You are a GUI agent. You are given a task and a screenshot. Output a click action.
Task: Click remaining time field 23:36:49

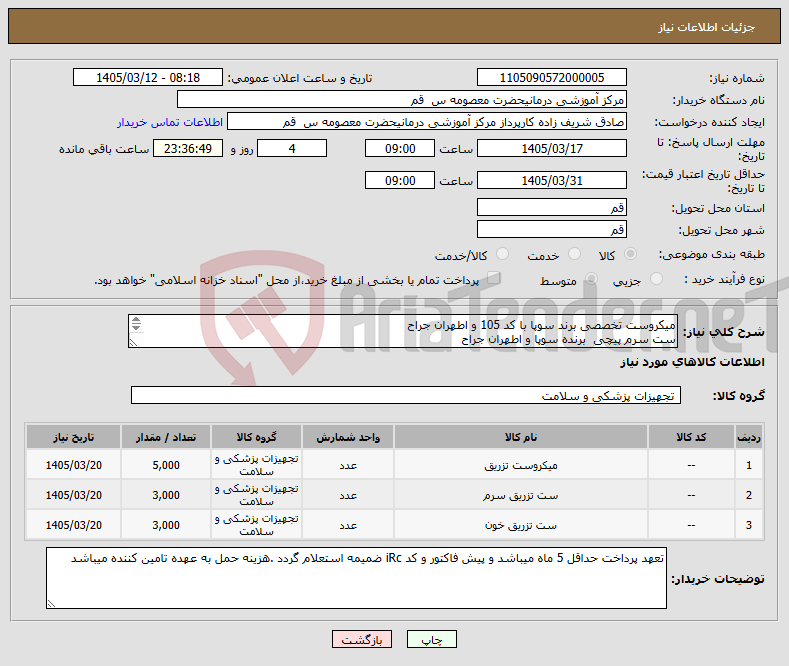[x=188, y=148]
